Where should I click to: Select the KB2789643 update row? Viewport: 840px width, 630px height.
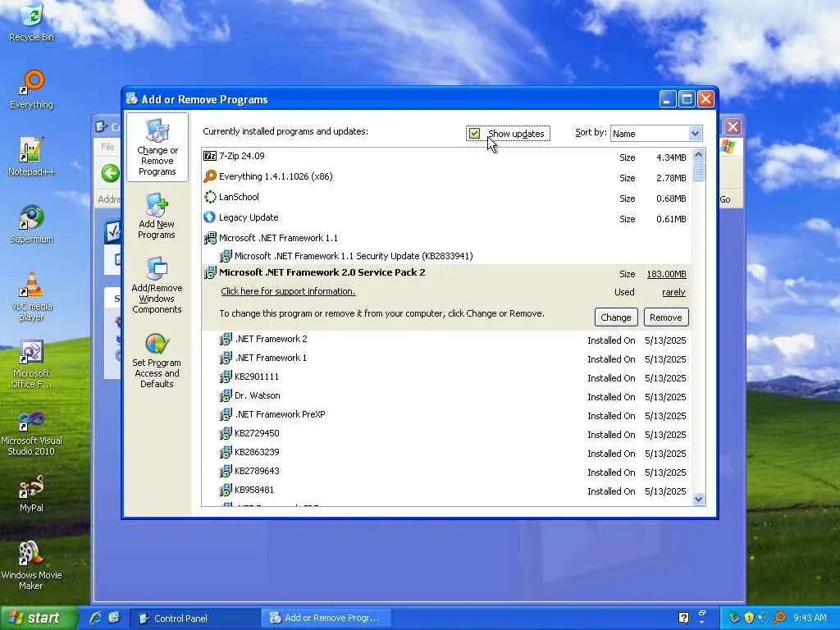446,472
